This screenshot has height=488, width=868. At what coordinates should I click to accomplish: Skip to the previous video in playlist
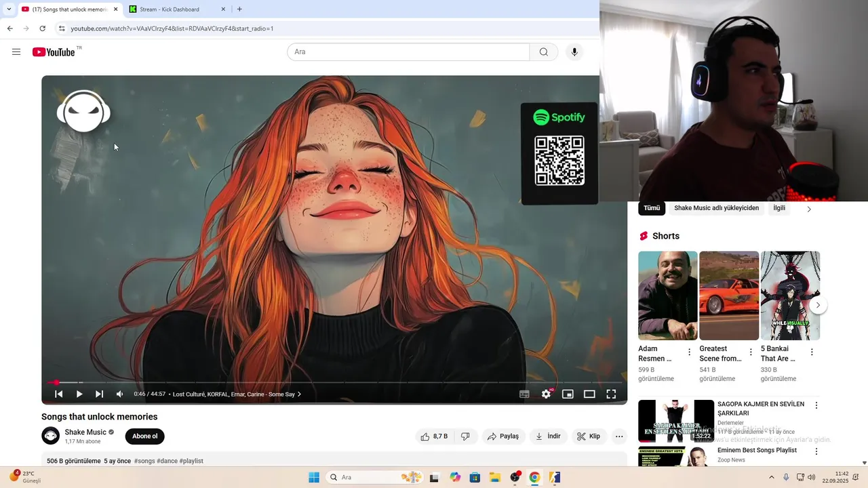coord(59,394)
